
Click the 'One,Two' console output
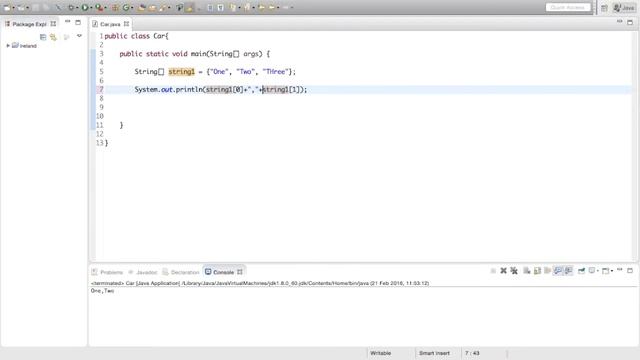click(x=102, y=291)
